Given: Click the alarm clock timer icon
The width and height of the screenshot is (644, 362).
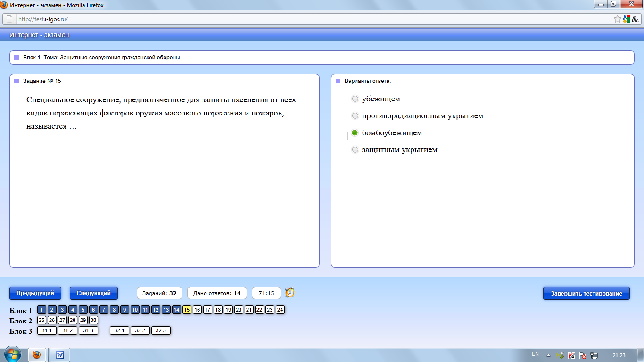Looking at the screenshot, I should pyautogui.click(x=289, y=293).
